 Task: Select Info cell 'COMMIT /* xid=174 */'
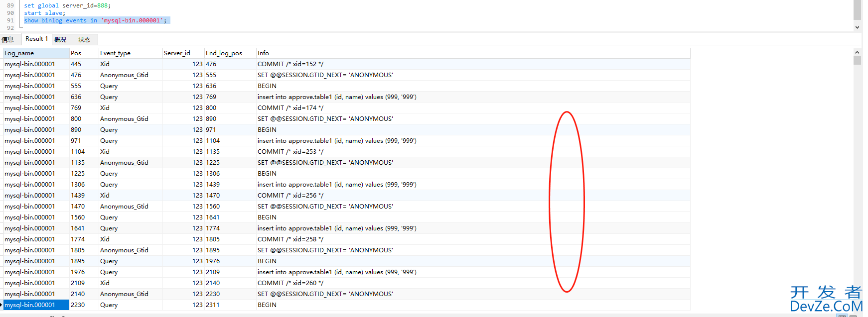click(x=473, y=108)
